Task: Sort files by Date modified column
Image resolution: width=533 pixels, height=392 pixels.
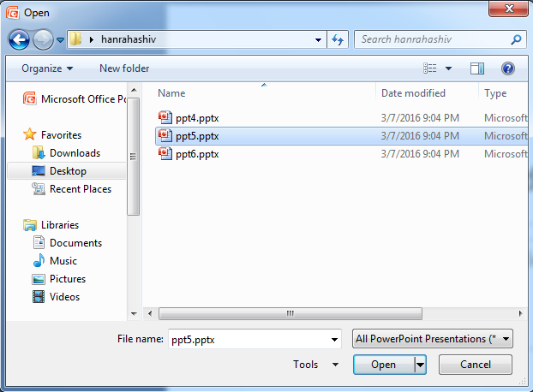Action: tap(413, 93)
